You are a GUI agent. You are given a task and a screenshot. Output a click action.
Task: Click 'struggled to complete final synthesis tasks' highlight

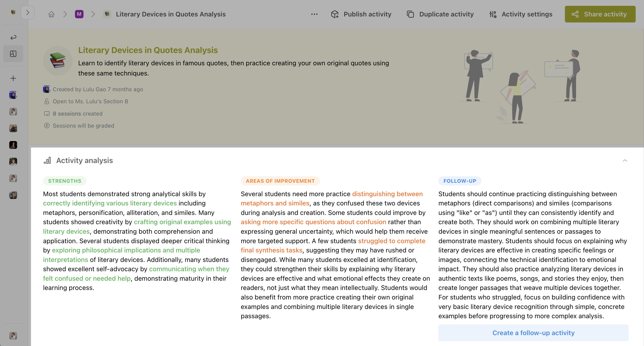pyautogui.click(x=333, y=245)
